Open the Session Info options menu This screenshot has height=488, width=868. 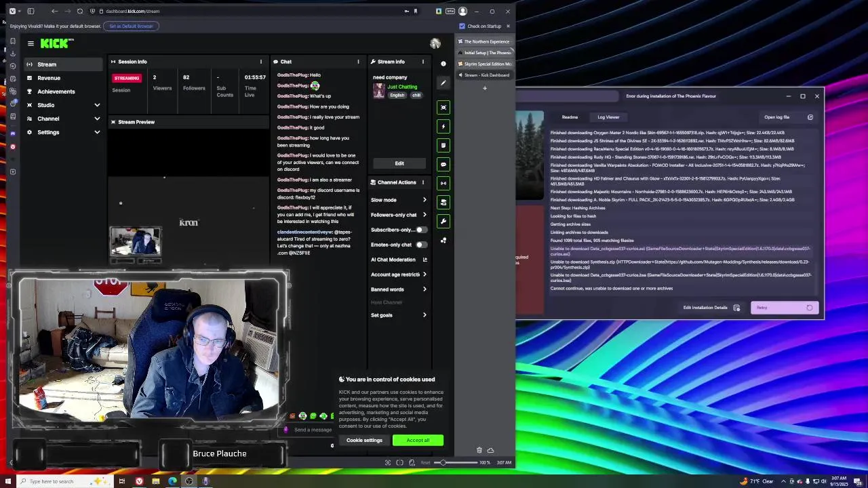[260, 62]
